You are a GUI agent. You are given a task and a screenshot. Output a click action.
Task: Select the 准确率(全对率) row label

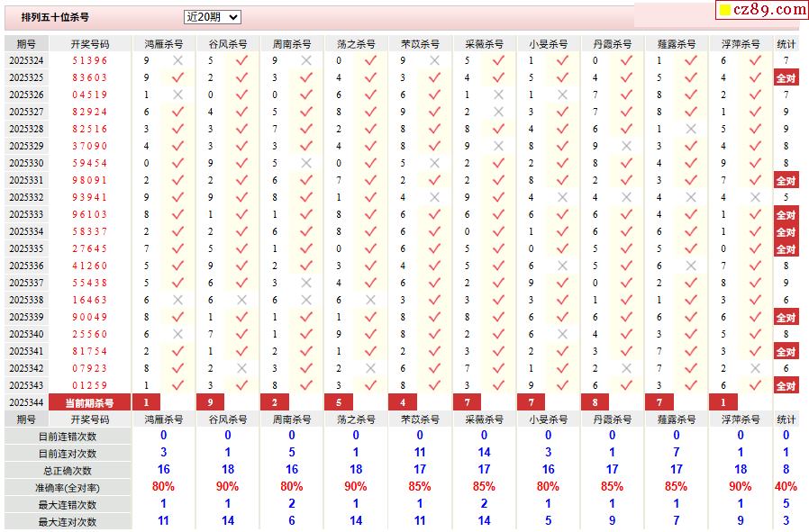point(68,488)
